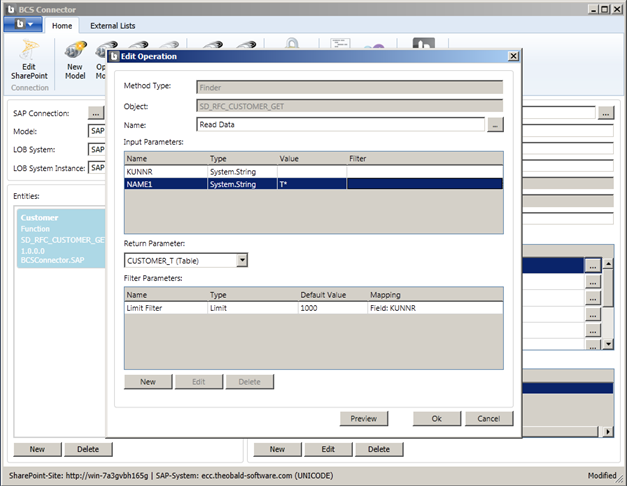Open the BCS application menu button

click(22, 25)
